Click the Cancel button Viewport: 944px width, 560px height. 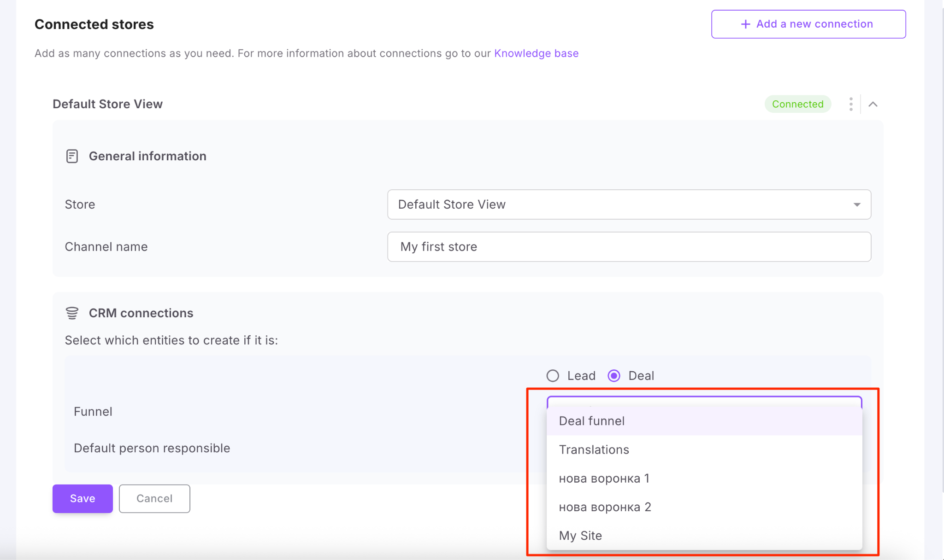(154, 498)
